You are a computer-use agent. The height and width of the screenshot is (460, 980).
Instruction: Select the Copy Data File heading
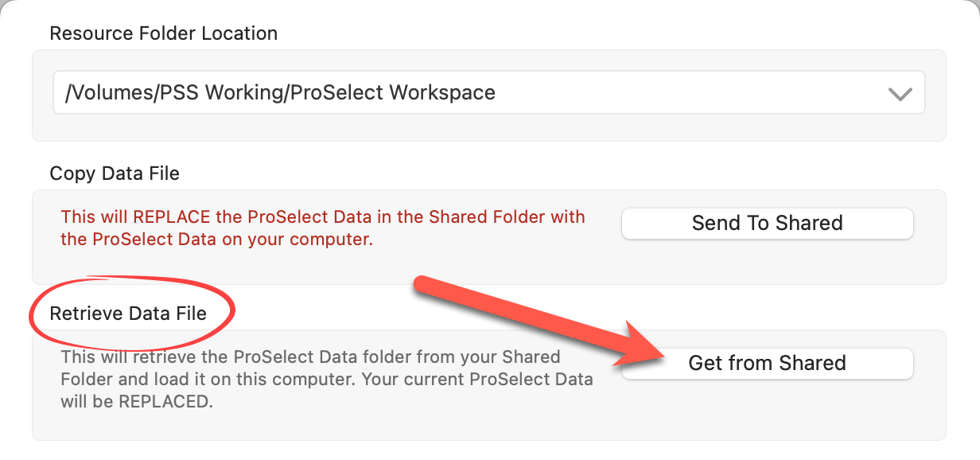pos(115,173)
